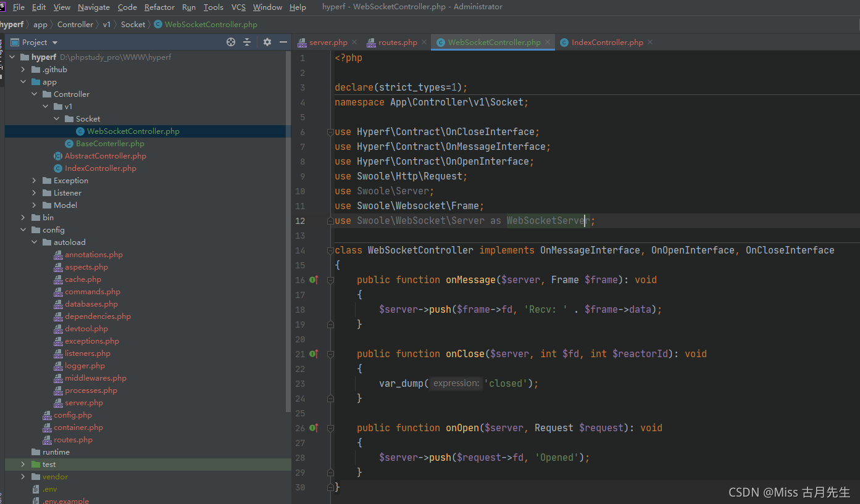
Task: Close the IndexController.php tab
Action: [x=650, y=42]
